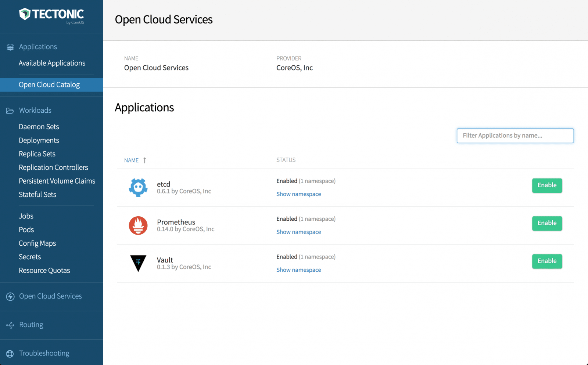Focus the Filter Applications by name field
This screenshot has width=588, height=365.
tap(515, 135)
